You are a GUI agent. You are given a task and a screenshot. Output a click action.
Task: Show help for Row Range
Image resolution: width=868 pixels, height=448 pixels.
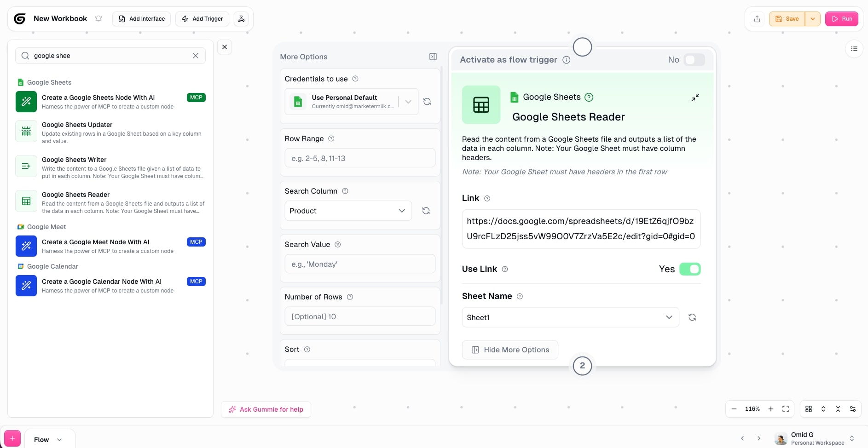[x=331, y=138]
